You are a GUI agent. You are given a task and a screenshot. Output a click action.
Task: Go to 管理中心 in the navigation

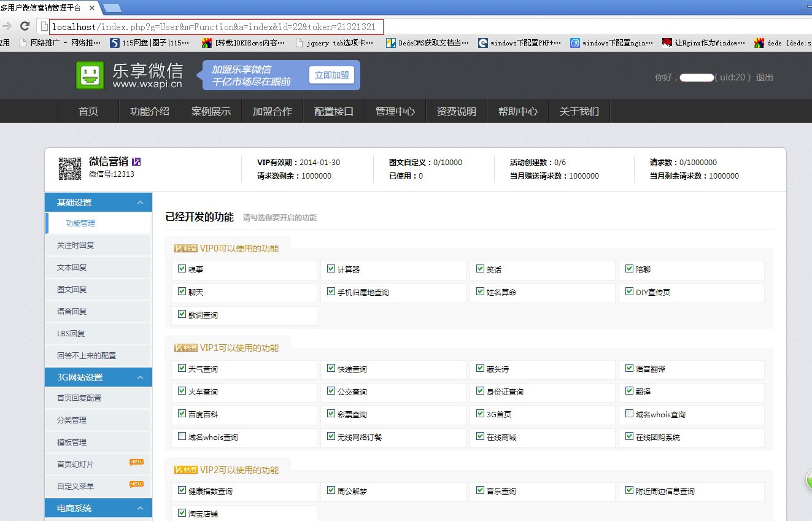(395, 111)
